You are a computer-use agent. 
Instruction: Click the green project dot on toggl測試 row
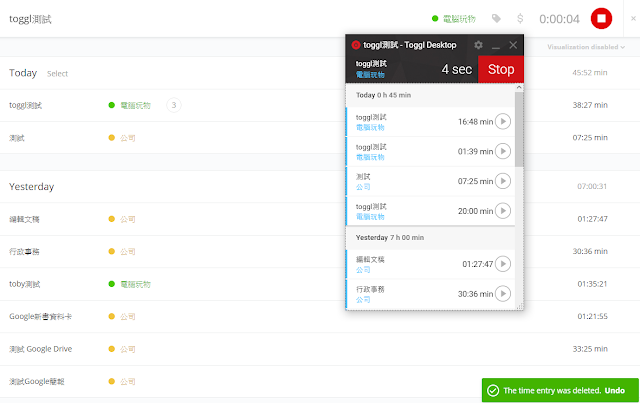click(x=111, y=105)
